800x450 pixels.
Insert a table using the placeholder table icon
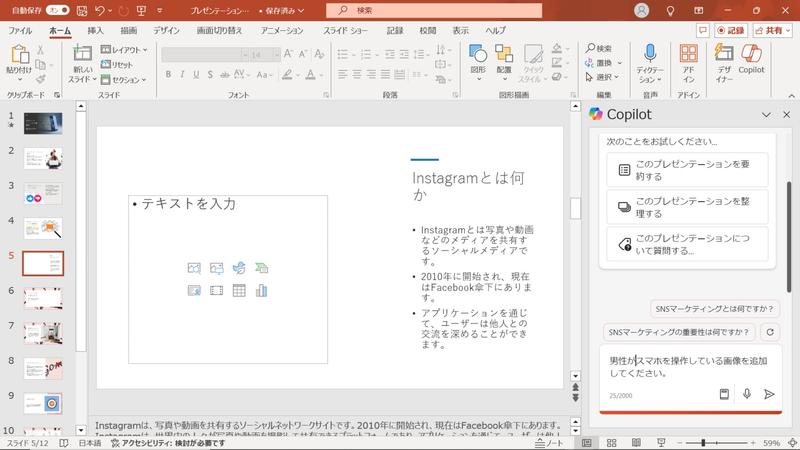tap(239, 291)
